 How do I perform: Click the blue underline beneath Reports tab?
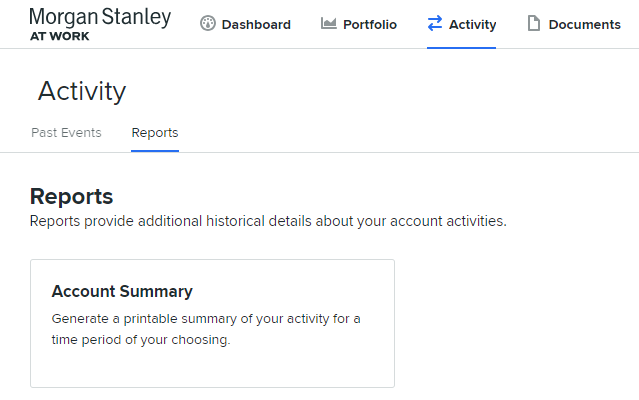click(x=155, y=150)
